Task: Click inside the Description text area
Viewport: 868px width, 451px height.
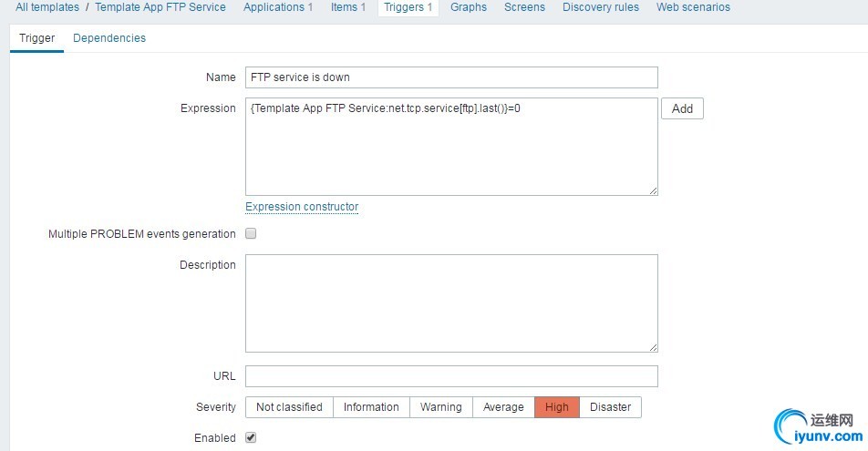Action: click(x=451, y=303)
